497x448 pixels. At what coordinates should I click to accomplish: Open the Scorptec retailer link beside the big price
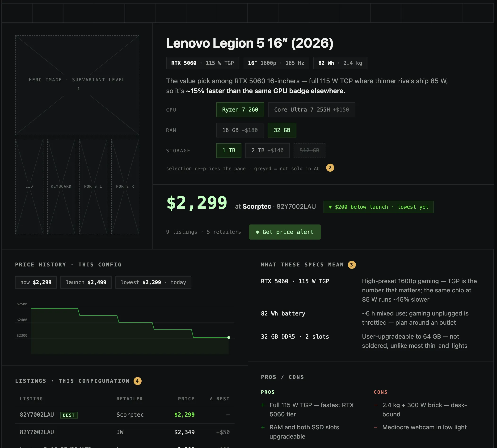pyautogui.click(x=257, y=207)
